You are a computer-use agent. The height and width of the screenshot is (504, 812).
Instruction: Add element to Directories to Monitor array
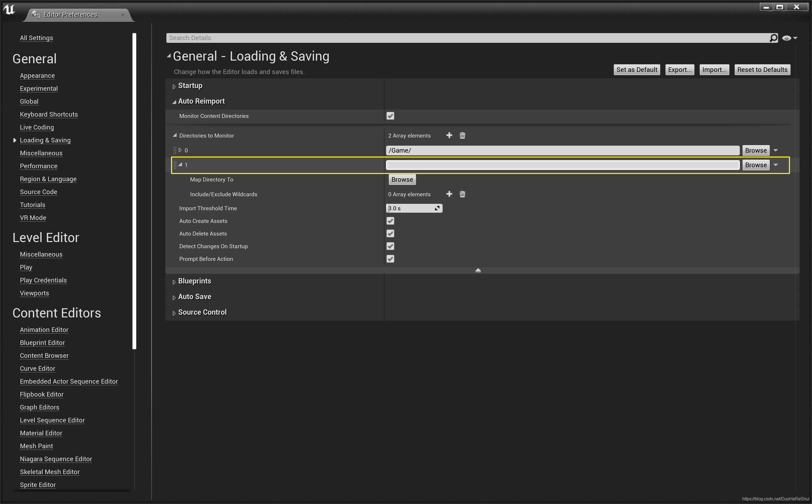[x=449, y=135]
